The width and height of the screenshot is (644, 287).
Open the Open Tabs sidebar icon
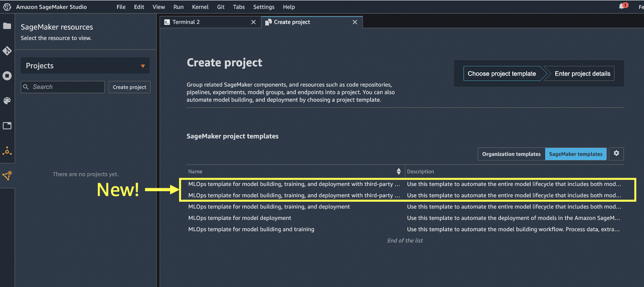[7, 126]
